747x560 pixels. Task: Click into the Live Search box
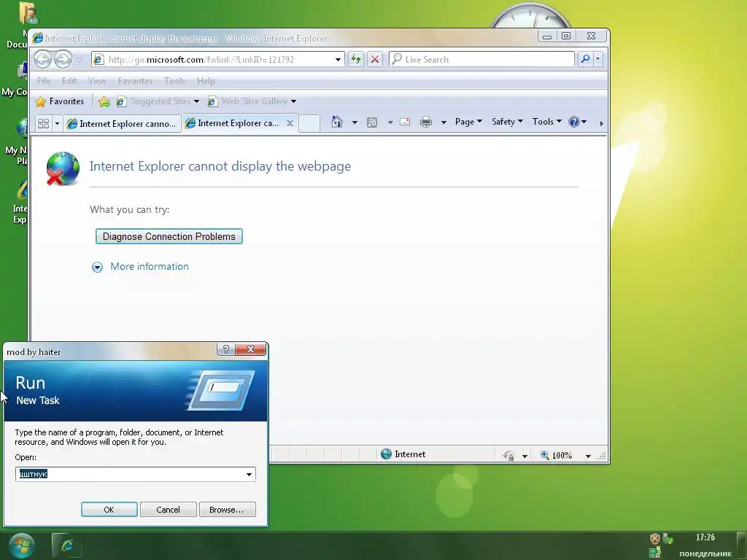[482, 59]
